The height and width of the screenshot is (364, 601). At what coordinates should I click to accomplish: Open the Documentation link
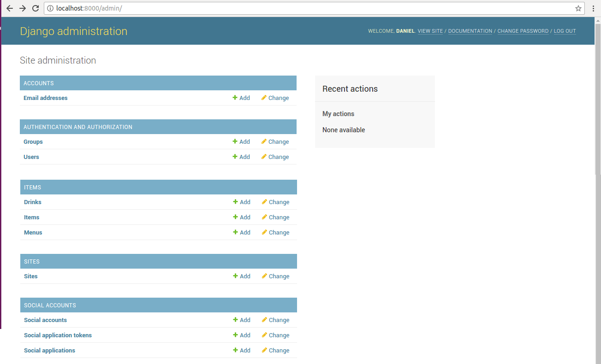[470, 31]
